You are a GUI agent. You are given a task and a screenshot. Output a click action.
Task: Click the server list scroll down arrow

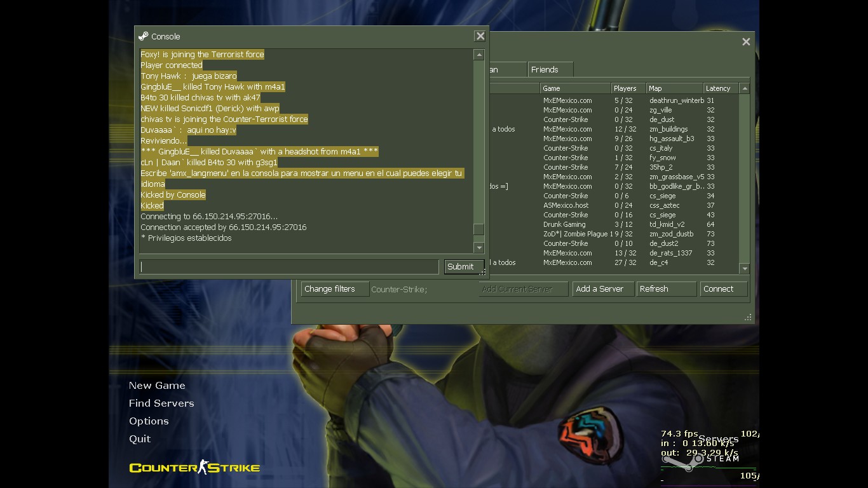[x=745, y=269]
